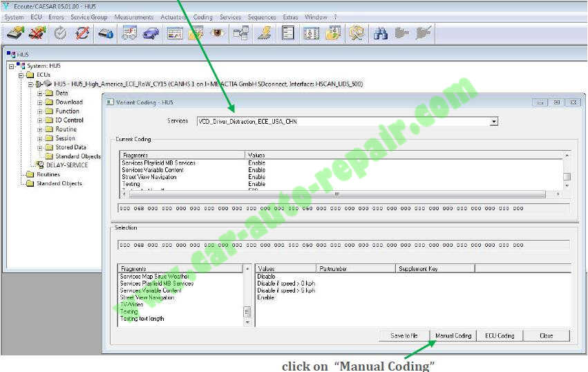
Task: Open the Measurements menu
Action: click(134, 17)
